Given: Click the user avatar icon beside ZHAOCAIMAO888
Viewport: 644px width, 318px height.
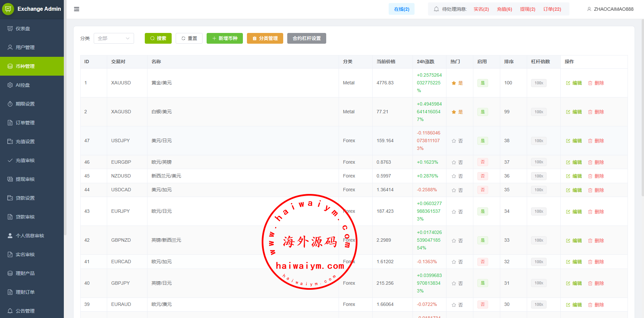Looking at the screenshot, I should (x=589, y=9).
